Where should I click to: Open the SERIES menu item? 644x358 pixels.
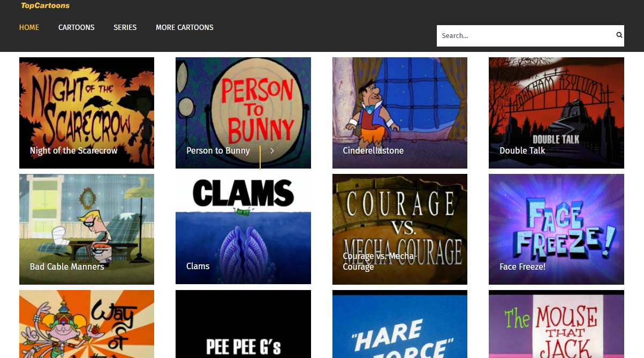[125, 27]
